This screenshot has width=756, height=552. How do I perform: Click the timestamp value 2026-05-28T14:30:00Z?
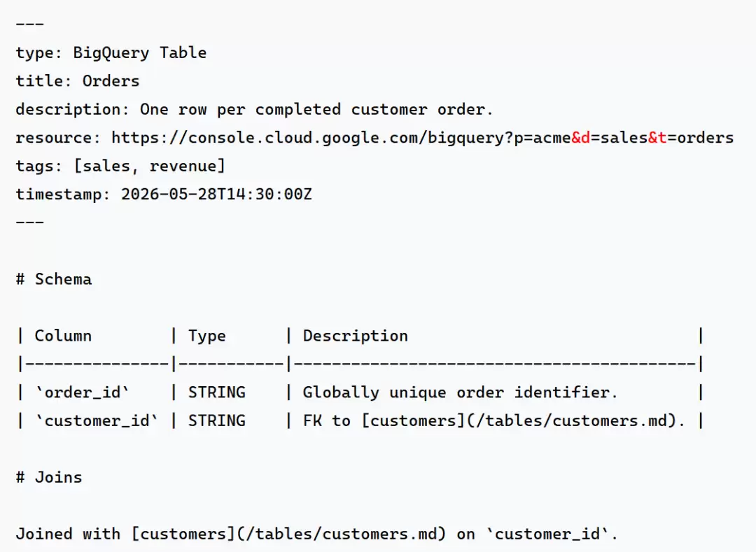(x=216, y=194)
